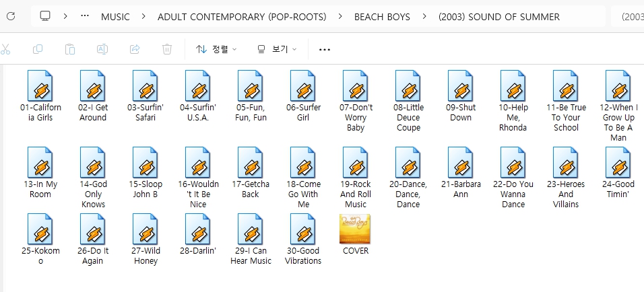Select the 20-Dance, Dance, Dance file
The width and height of the screenshot is (644, 292).
pyautogui.click(x=408, y=178)
